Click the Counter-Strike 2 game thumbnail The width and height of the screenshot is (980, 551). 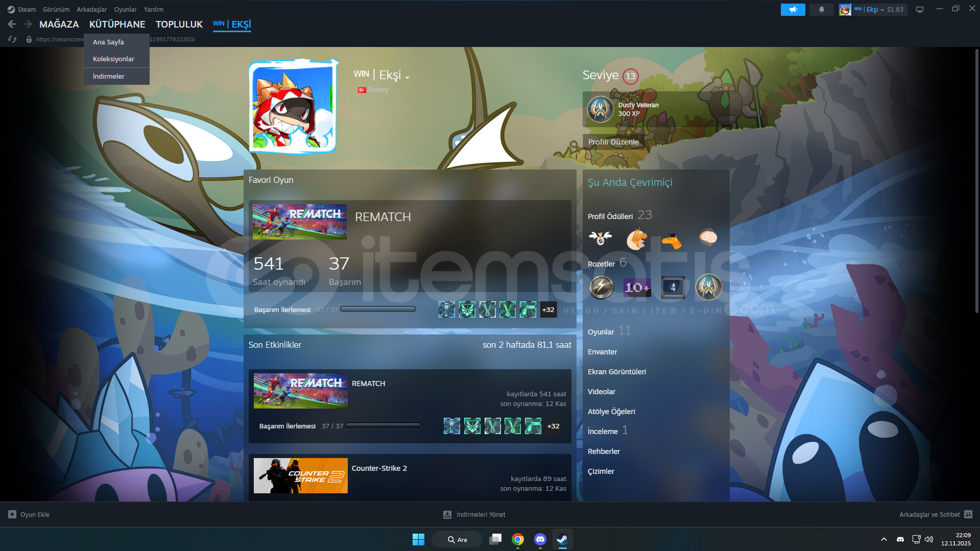[x=301, y=475]
